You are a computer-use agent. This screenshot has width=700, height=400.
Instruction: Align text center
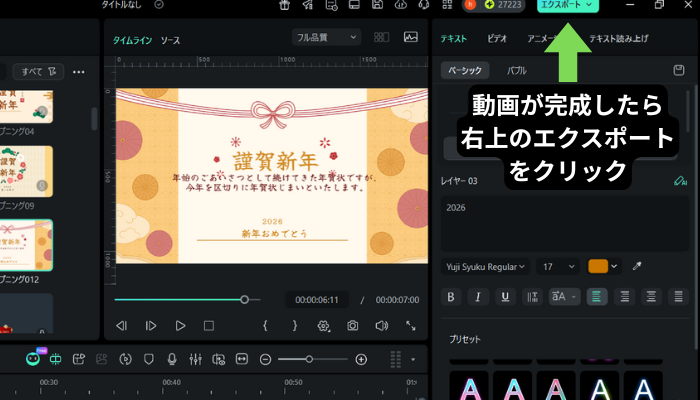(651, 297)
